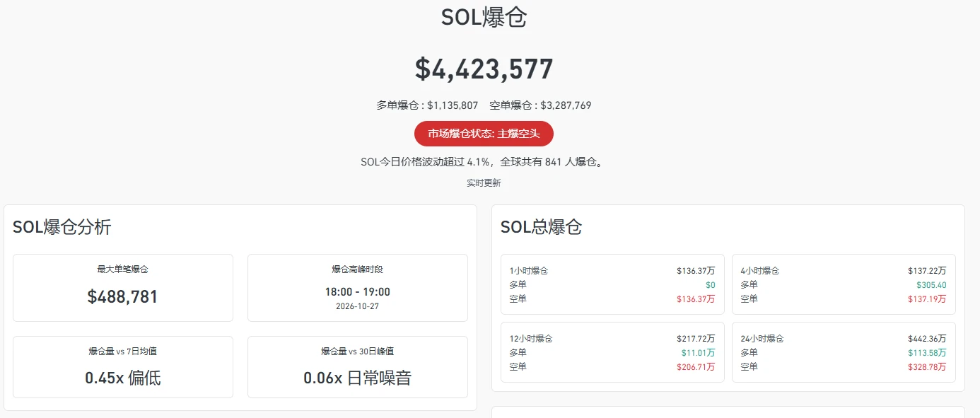This screenshot has height=418, width=980.
Task: Click the red $206.71万 空单 value
Action: (x=696, y=367)
